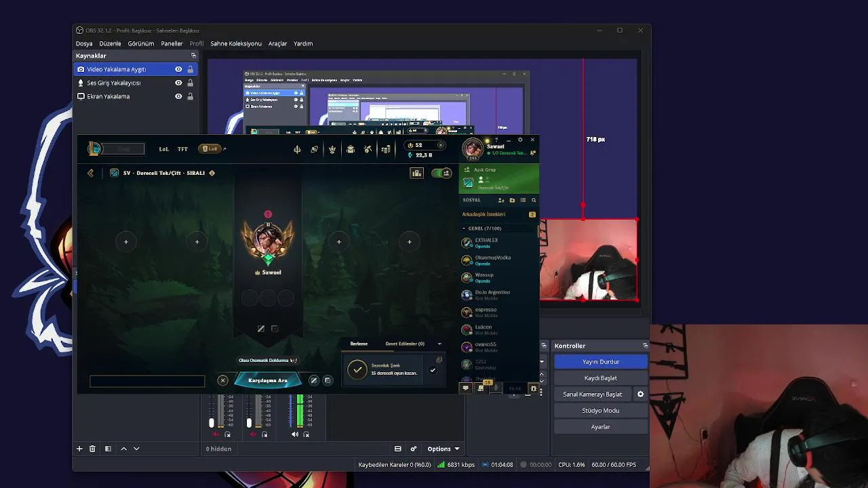Switch to LoL tab in client
Viewport: 868px width, 488px height.
pos(163,149)
